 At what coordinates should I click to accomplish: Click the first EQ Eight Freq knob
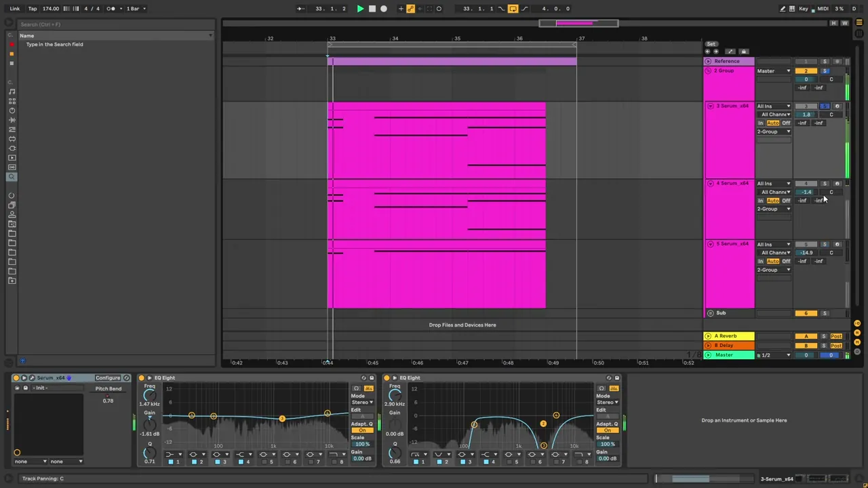pos(149,394)
